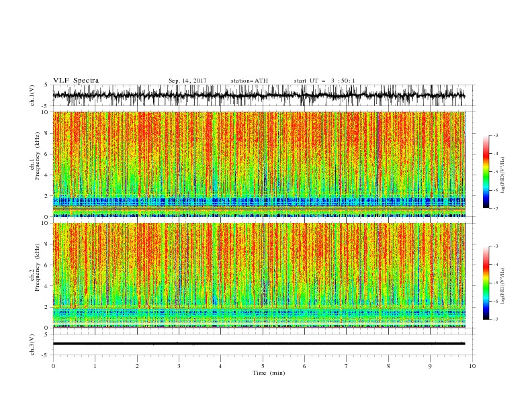Click the ch.2 "Frequency (kHz)" axis label
Screen dimensions: 532x411
[38, 267]
